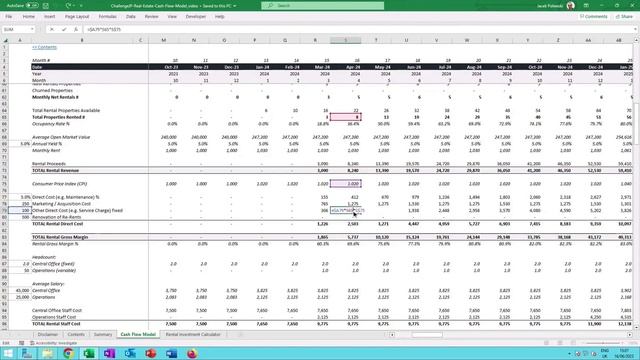Open the Formulas ribbon tab
Screen dimensions: 640x360
(108, 17)
